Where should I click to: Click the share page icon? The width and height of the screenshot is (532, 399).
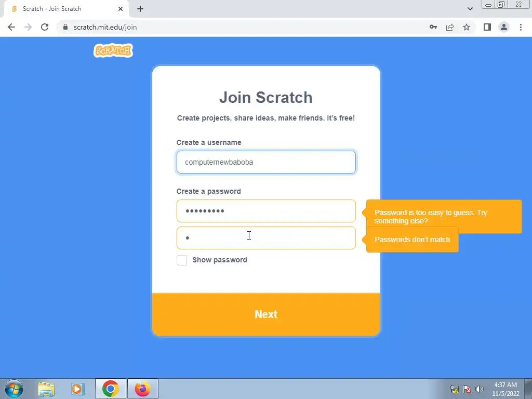tap(450, 27)
